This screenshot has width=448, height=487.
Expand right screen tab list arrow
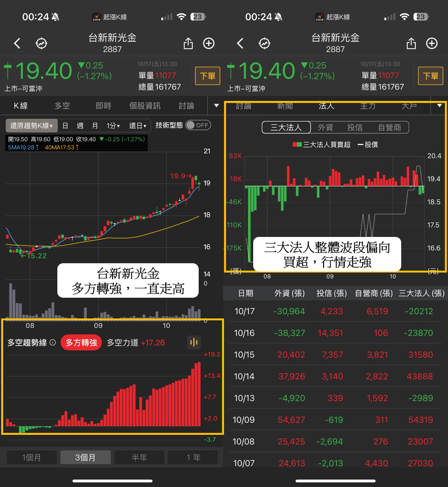439,106
